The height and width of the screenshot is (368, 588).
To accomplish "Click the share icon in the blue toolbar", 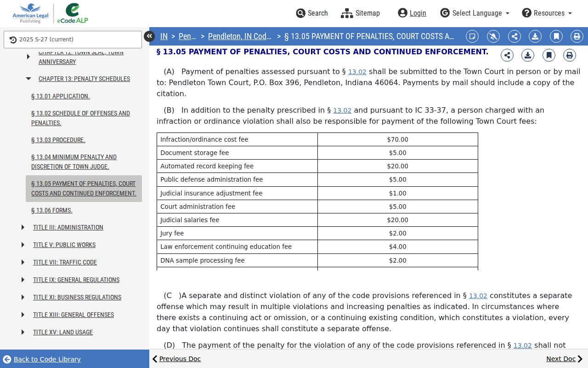I will tap(514, 36).
